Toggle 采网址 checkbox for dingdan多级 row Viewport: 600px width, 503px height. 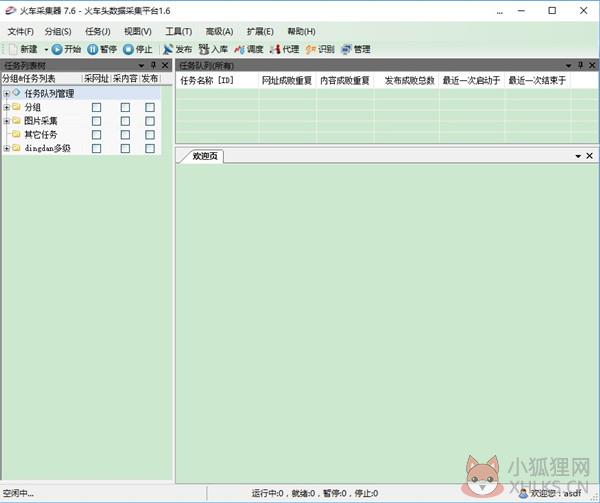[x=96, y=148]
